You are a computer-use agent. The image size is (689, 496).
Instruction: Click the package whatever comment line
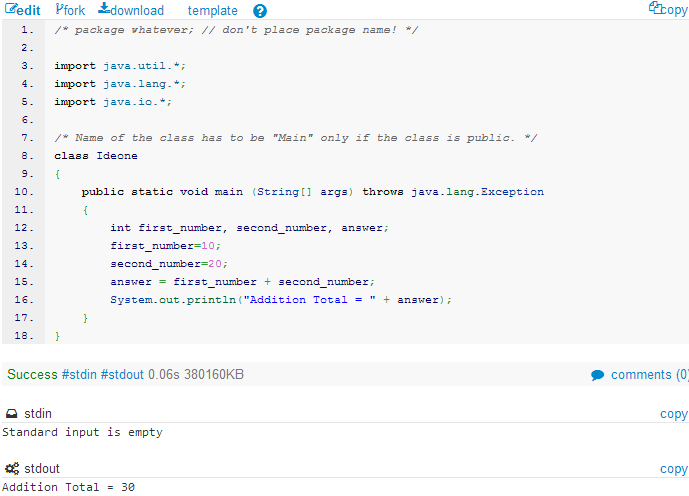coord(236,30)
